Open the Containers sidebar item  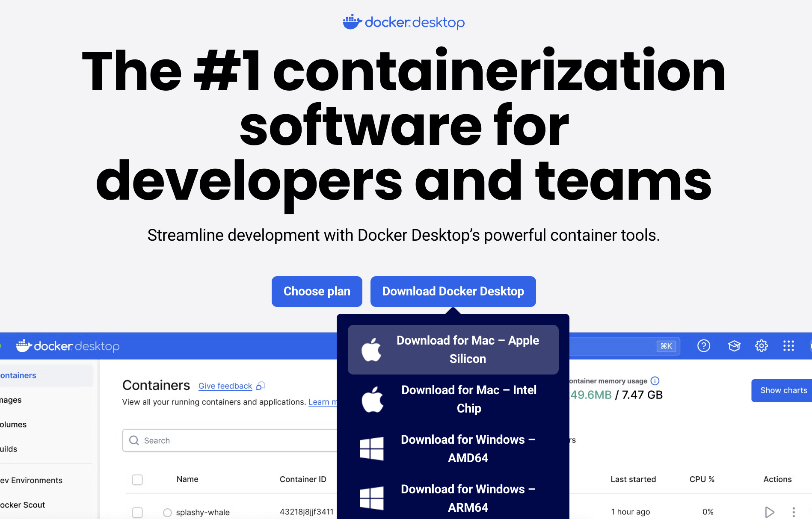(46, 375)
